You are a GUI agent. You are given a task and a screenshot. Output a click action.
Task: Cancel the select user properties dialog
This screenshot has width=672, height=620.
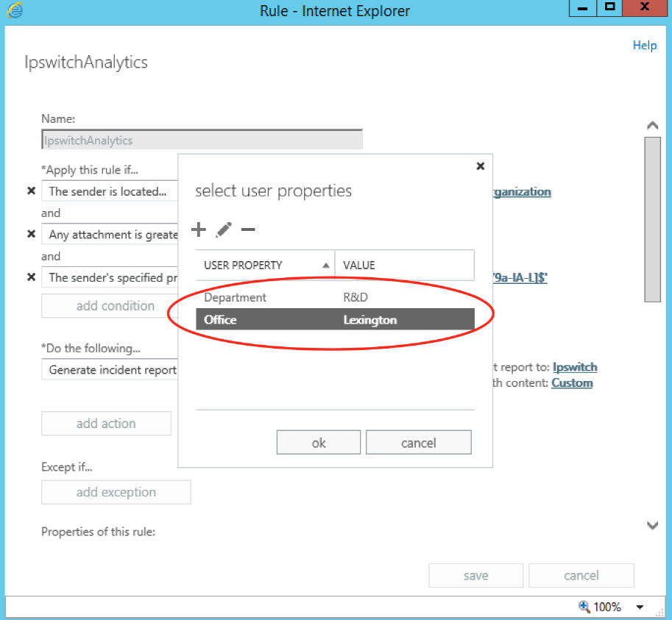418,442
